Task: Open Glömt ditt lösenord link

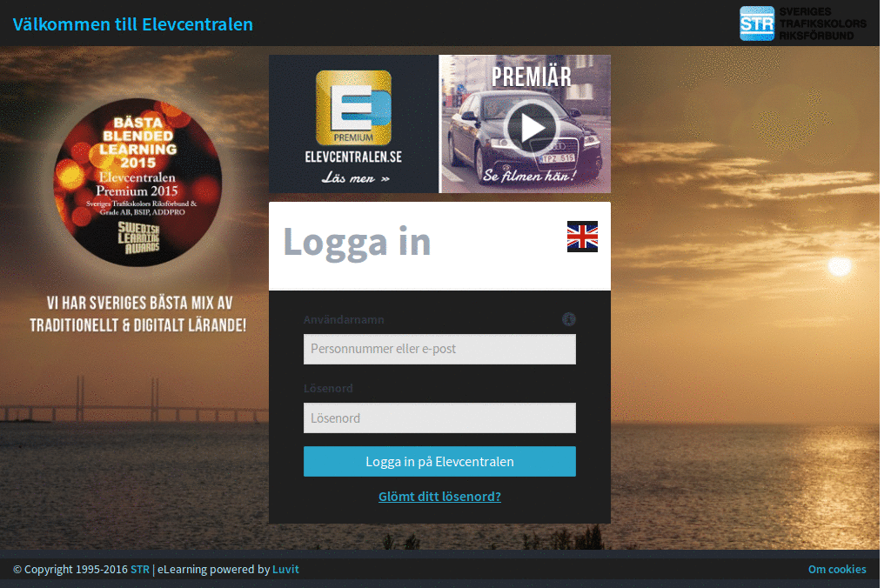Action: point(439,497)
